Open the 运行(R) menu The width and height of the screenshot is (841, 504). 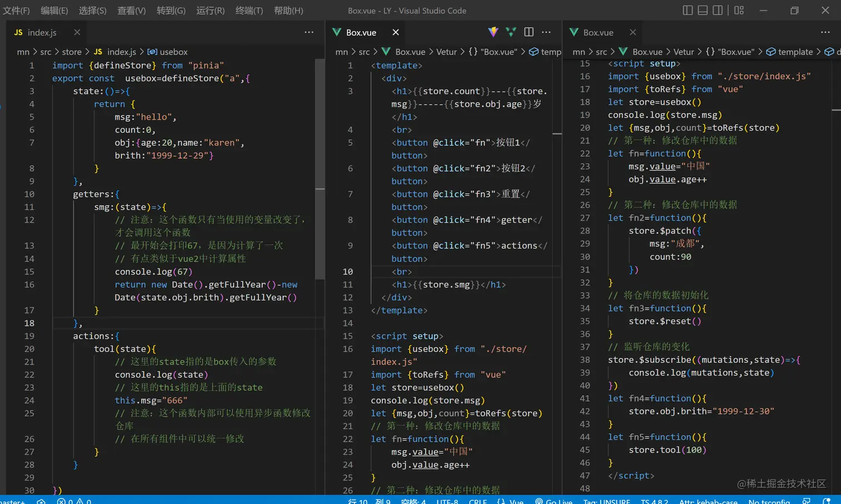[210, 11]
